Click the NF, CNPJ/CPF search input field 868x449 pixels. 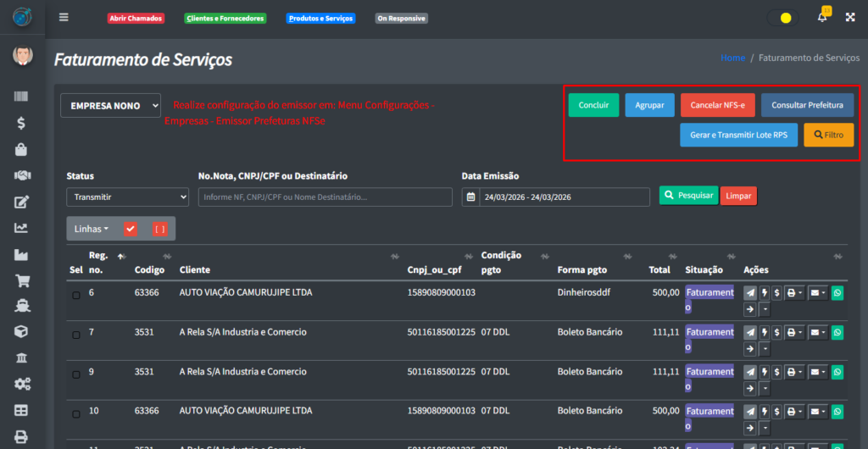coord(325,197)
